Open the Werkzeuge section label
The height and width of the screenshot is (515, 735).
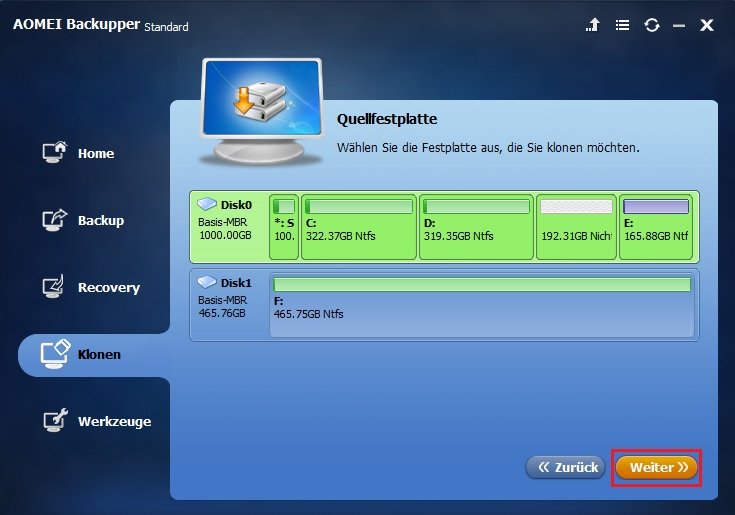tap(114, 422)
